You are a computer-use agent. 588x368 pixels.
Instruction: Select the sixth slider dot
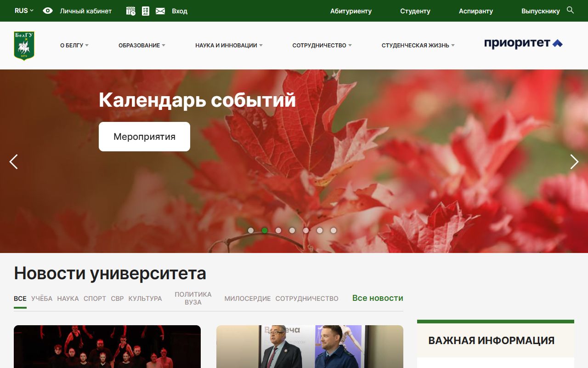point(320,230)
